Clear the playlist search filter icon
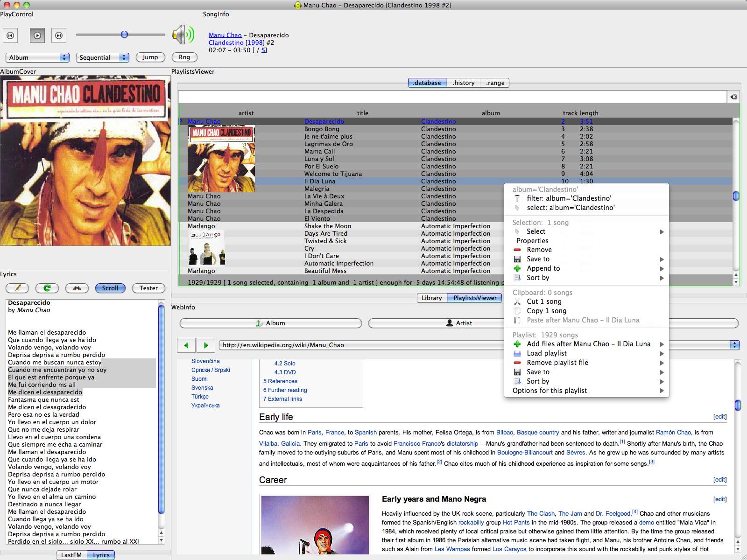This screenshot has height=560, width=747. click(733, 97)
